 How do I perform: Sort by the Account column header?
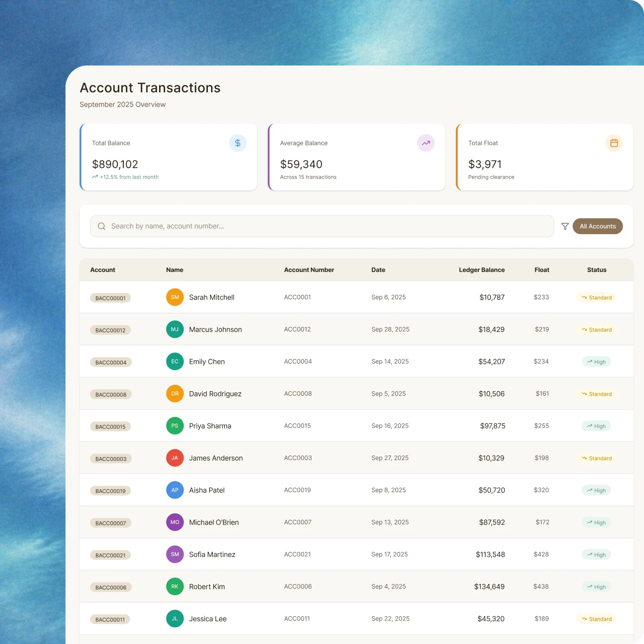tap(103, 270)
